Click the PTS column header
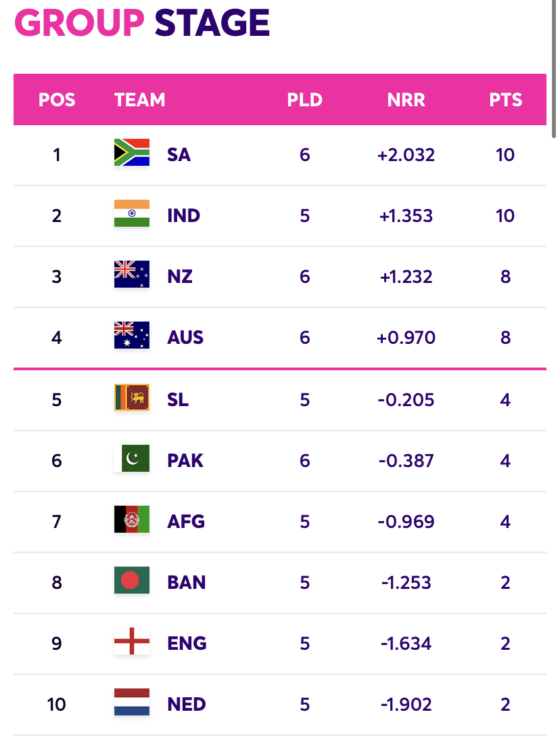This screenshot has height=750, width=560. pyautogui.click(x=505, y=100)
